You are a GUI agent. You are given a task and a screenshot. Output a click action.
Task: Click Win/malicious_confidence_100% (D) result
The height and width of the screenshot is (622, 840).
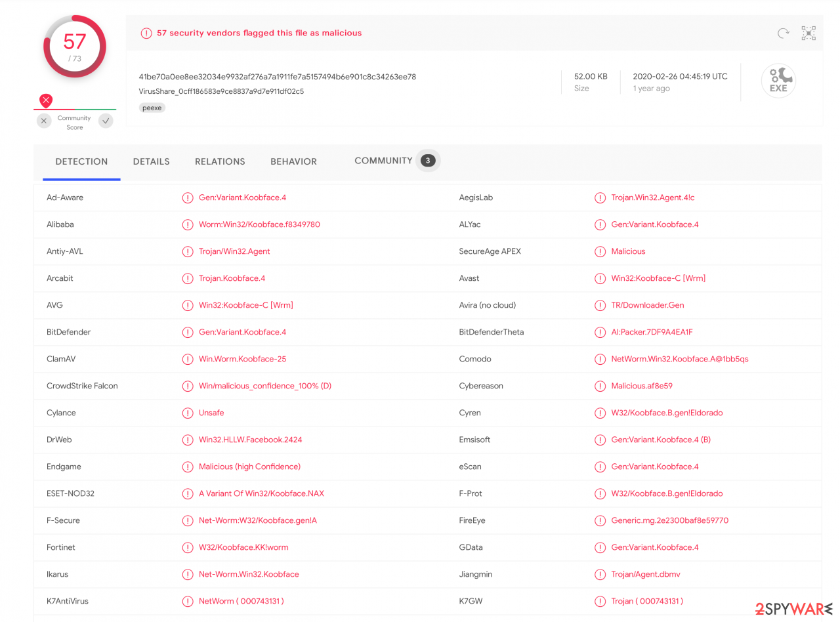point(265,386)
